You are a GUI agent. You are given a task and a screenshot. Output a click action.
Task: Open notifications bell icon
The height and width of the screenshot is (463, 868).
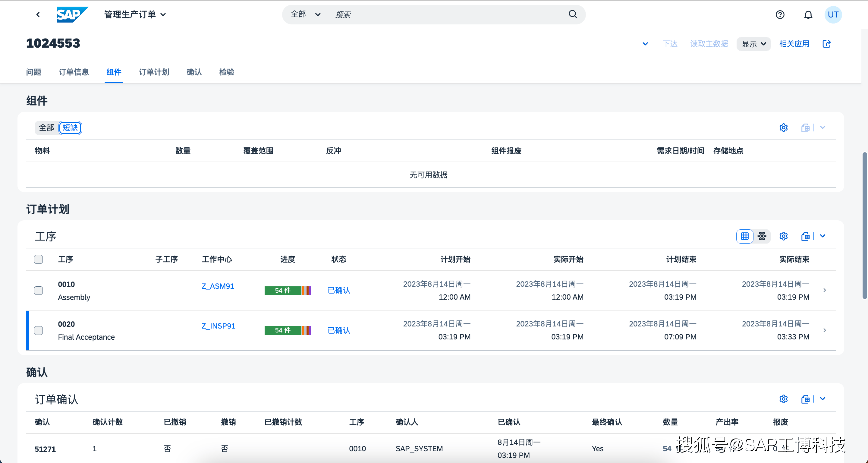[808, 14]
